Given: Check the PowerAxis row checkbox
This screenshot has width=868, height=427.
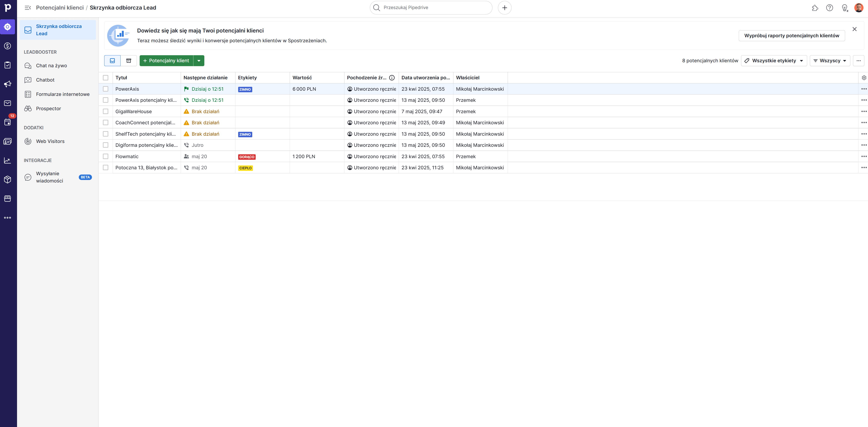Looking at the screenshot, I should pos(106,89).
